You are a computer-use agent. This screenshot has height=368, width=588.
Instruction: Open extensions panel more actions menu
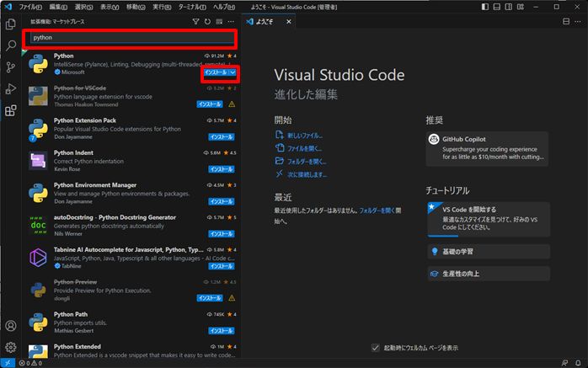pos(231,22)
